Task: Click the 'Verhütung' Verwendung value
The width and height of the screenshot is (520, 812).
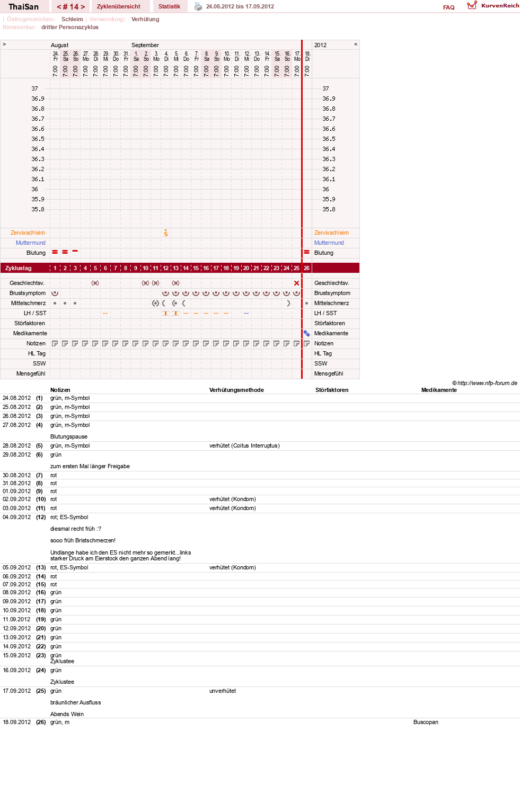Action: (145, 19)
